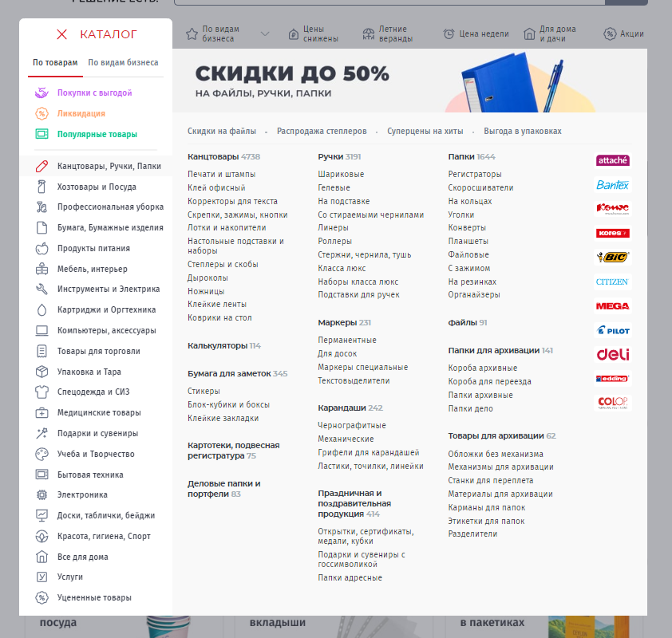Click the Edding brand logo
672x638 pixels.
[x=612, y=379]
